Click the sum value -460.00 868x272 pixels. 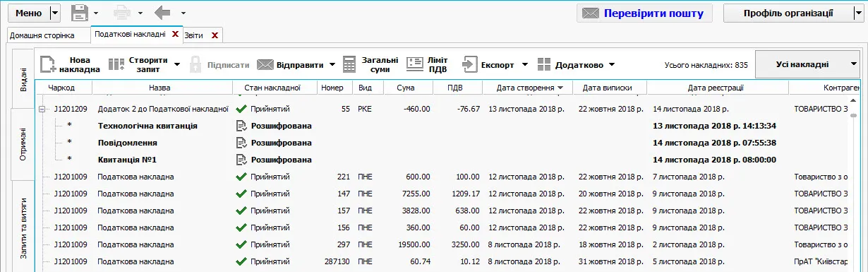416,109
